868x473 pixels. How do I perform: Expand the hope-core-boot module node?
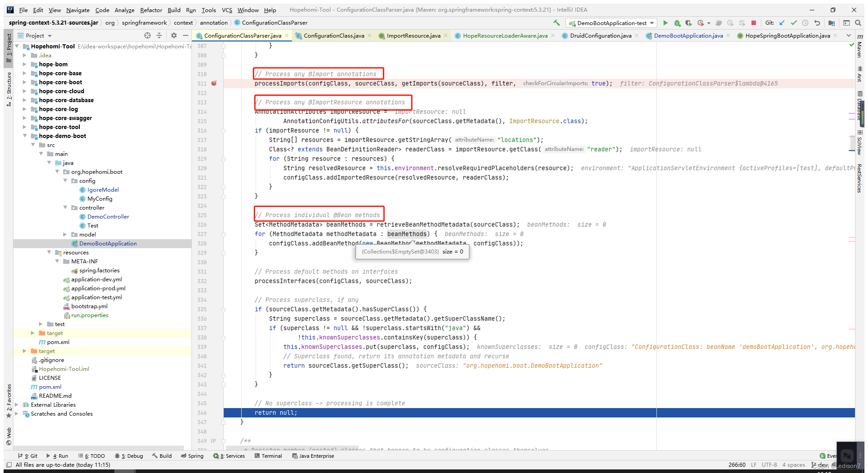[25, 82]
